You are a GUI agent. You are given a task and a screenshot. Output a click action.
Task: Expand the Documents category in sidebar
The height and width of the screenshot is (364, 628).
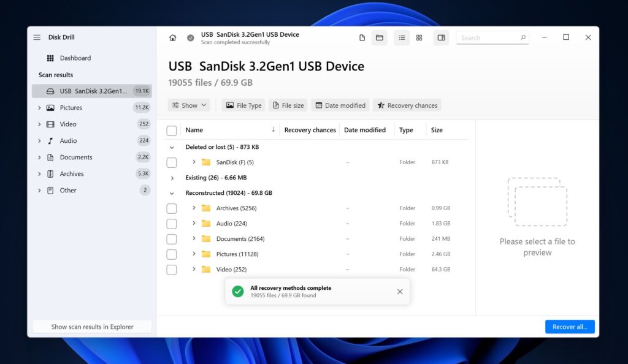pos(39,157)
